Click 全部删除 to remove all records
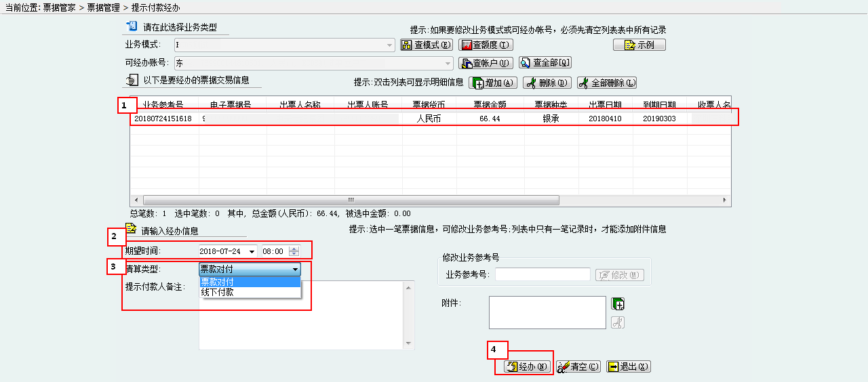This screenshot has height=382, width=868. tap(607, 83)
